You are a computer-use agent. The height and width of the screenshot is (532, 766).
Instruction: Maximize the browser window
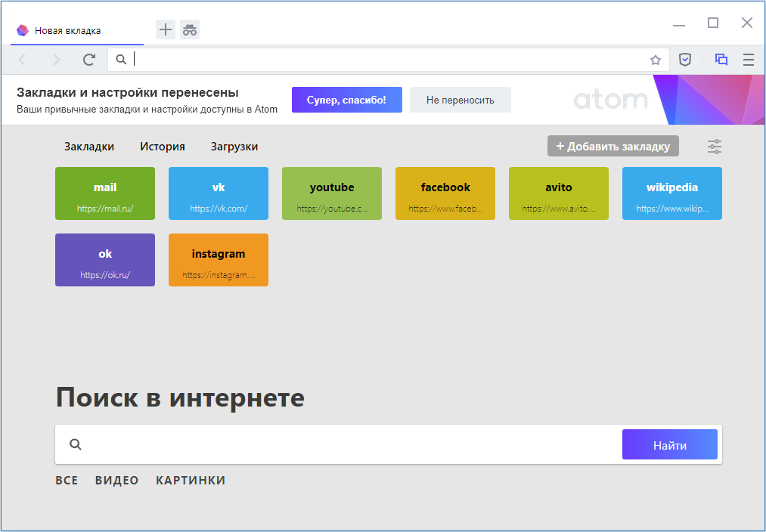pyautogui.click(x=713, y=23)
